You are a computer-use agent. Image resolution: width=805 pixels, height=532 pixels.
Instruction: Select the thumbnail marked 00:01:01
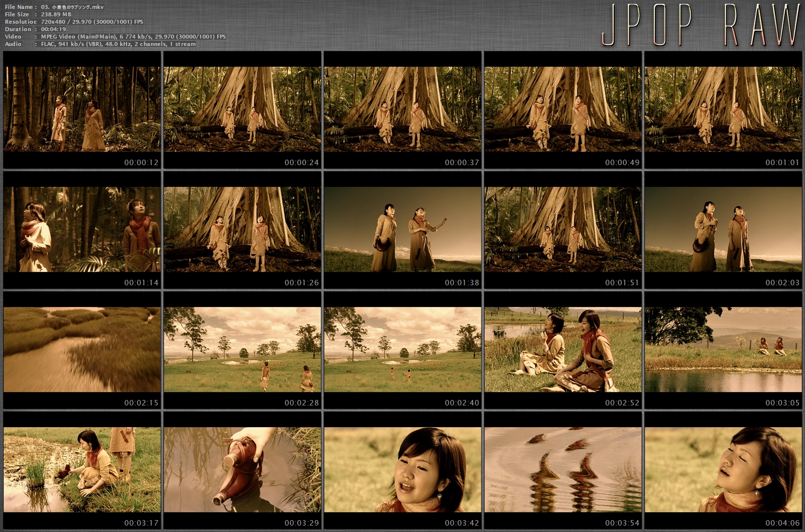point(723,110)
